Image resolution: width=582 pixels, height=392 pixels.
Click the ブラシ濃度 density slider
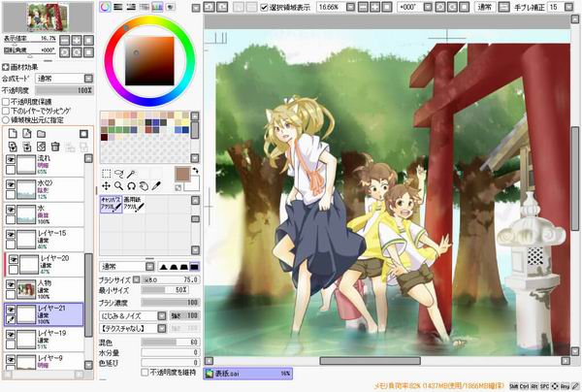[x=171, y=303]
